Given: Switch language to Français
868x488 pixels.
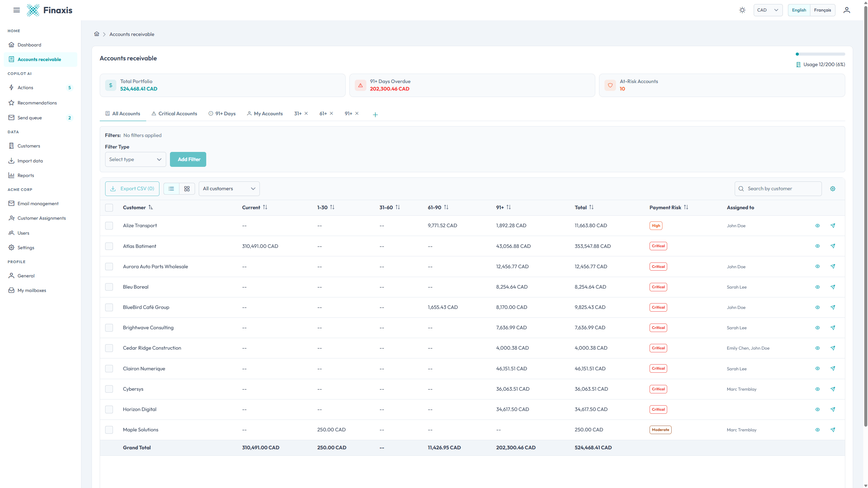Looking at the screenshot, I should 822,10.
